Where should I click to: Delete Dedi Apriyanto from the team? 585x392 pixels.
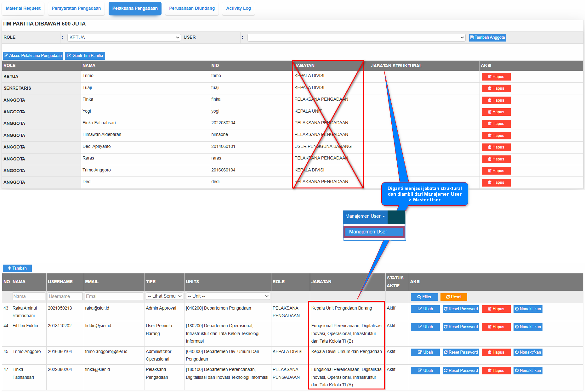coord(496,147)
